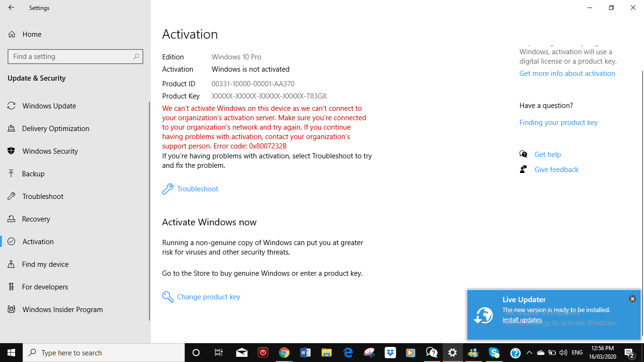Open the clock showing 12:56 PM
The height and width of the screenshot is (362, 644).
tap(603, 353)
